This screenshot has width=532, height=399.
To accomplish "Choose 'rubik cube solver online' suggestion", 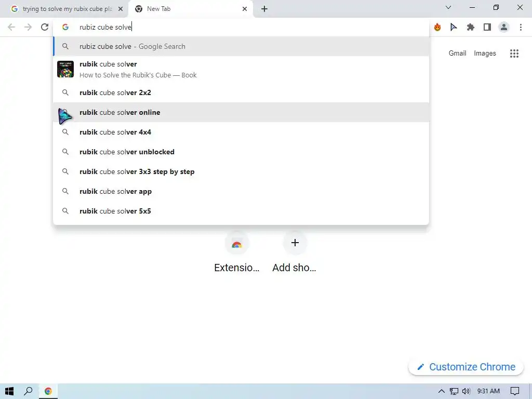I will click(241, 112).
